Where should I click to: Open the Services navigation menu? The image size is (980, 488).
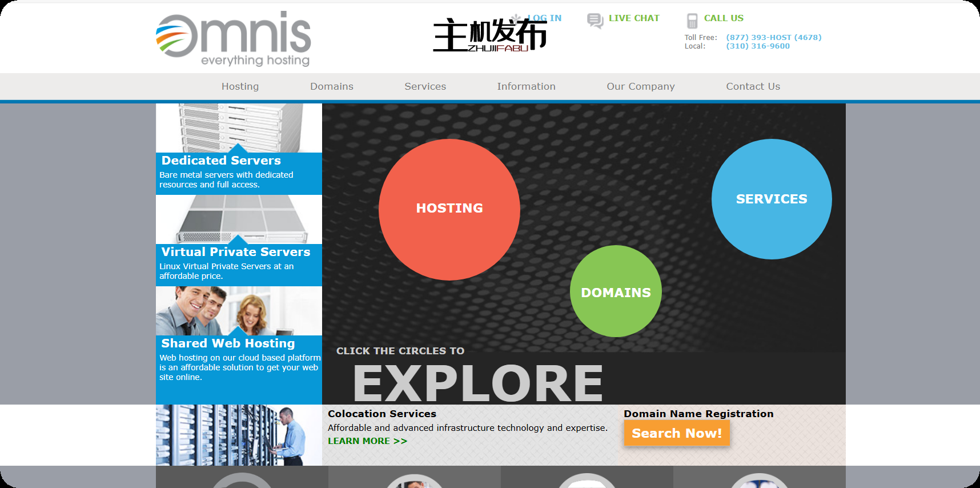[425, 86]
